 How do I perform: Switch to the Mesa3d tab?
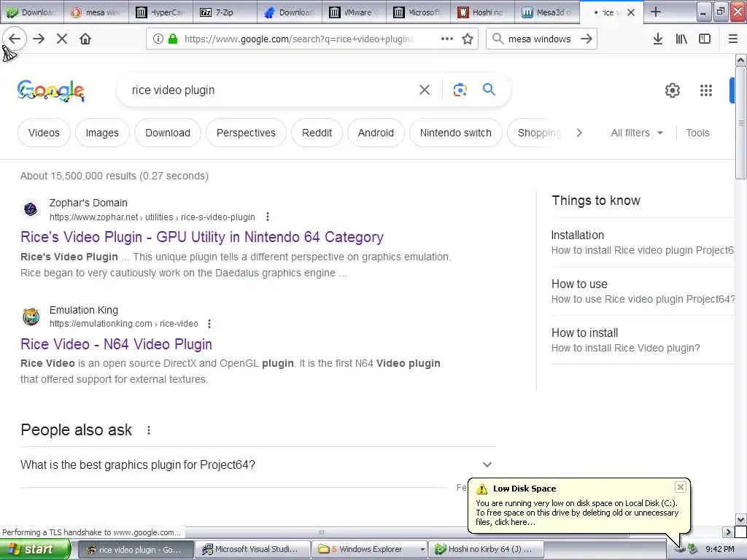pyautogui.click(x=546, y=12)
